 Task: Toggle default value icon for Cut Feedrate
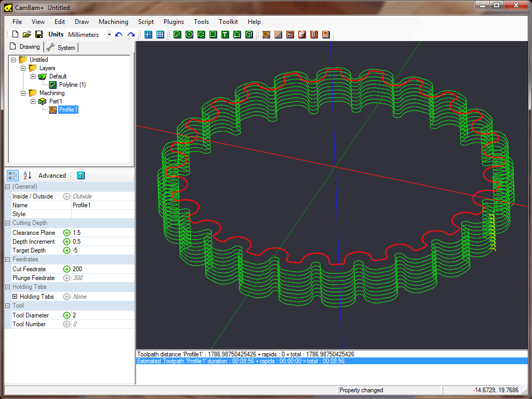pos(66,269)
